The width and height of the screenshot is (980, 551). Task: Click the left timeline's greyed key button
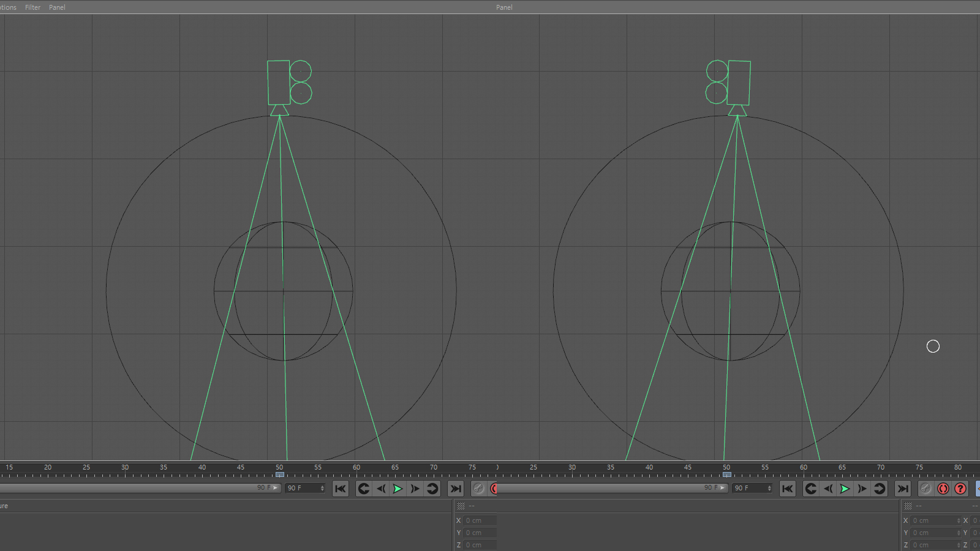point(478,488)
